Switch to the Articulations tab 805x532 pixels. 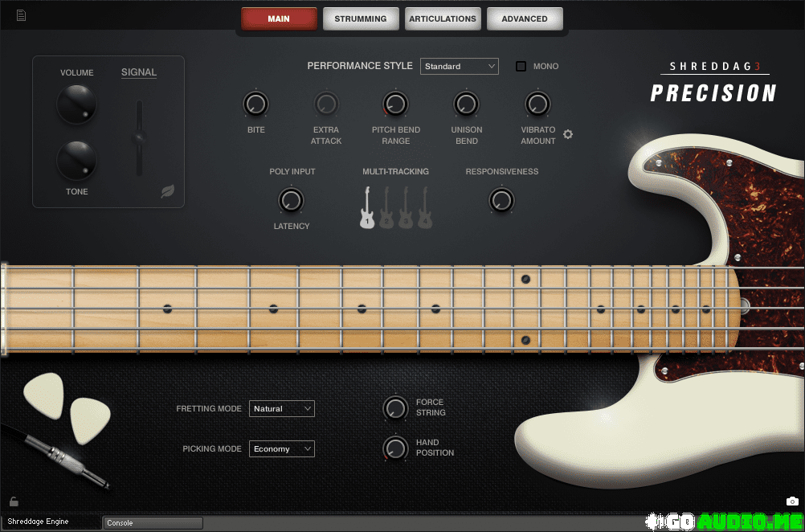[443, 19]
